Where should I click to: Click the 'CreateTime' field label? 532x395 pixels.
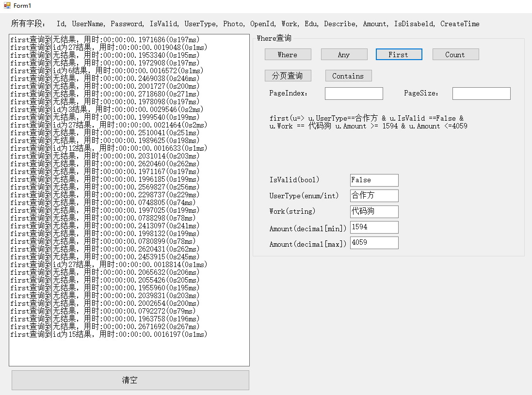[x=460, y=24]
